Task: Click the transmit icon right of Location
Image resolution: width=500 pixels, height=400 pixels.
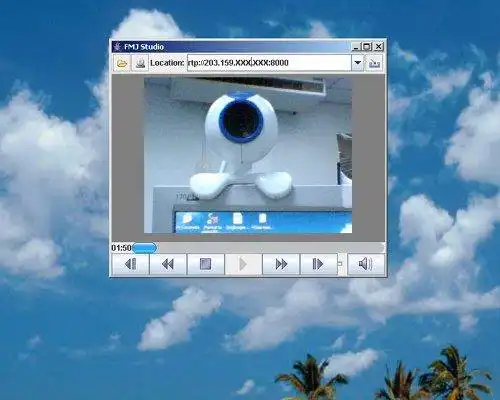Action: (x=375, y=63)
